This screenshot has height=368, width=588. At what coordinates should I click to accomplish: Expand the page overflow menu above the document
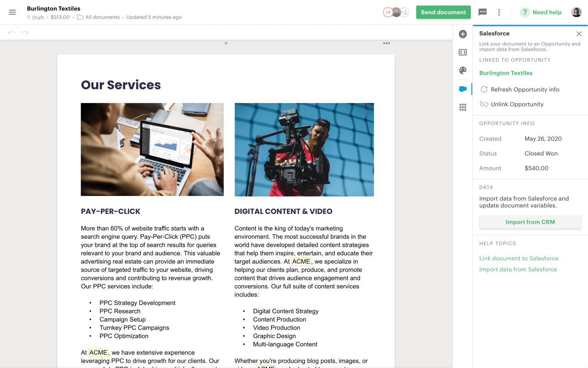point(386,43)
